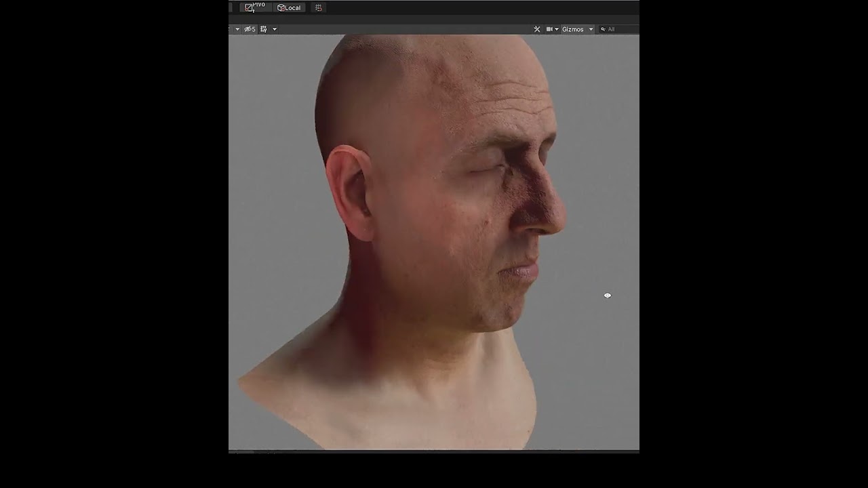Click the eye gizmo in the scene view
Image resolution: width=868 pixels, height=488 pixels.
point(608,296)
